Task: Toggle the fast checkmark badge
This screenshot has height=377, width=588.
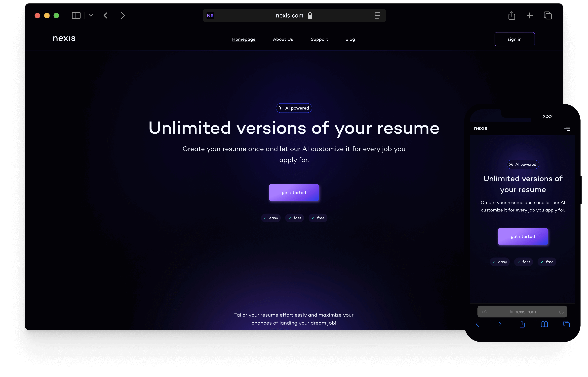Action: [x=294, y=218]
